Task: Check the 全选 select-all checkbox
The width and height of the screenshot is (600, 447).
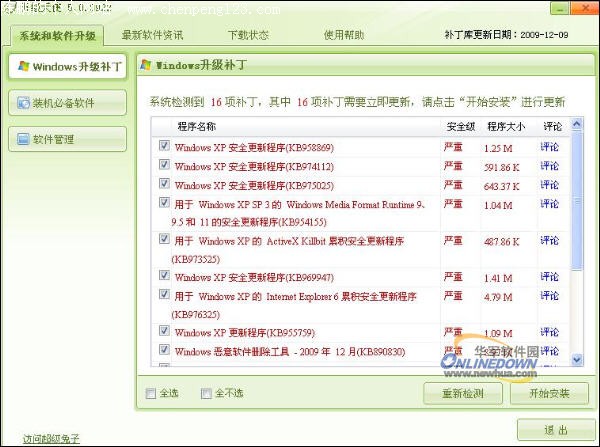Action: [151, 393]
